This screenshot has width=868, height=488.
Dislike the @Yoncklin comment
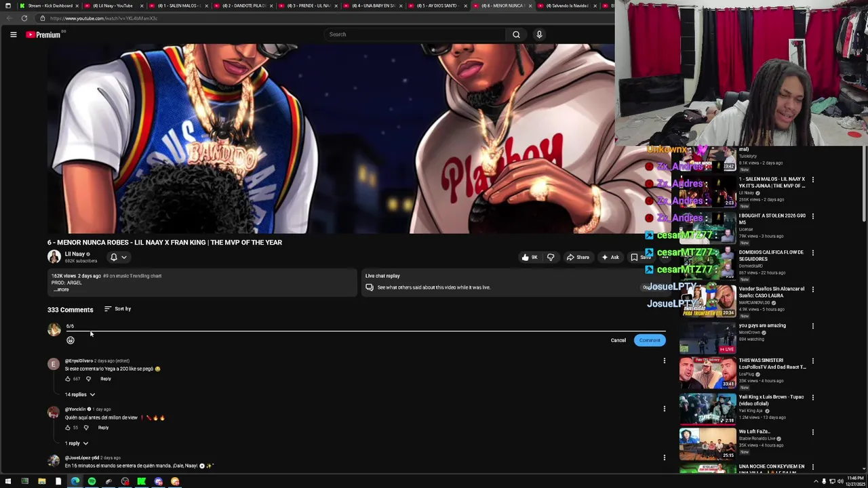87,428
